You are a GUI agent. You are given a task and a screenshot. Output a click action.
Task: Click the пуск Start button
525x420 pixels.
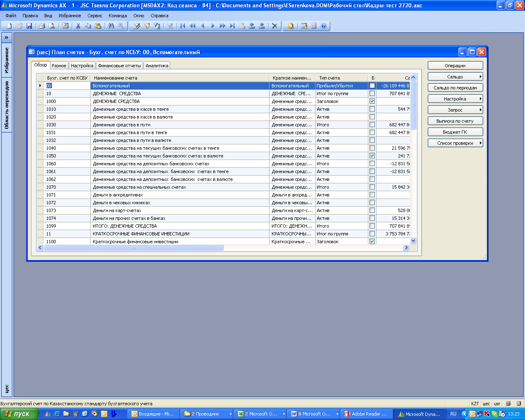click(20, 414)
